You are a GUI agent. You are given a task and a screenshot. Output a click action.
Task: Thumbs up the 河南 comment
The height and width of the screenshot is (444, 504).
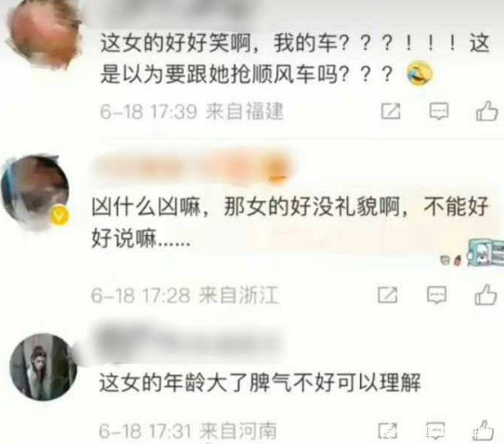(x=483, y=431)
